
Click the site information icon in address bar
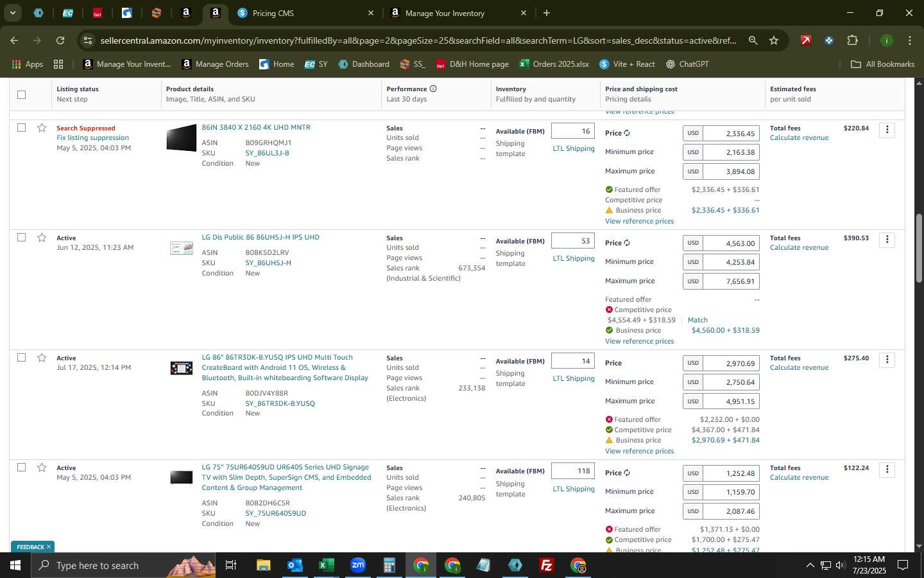coord(88,40)
